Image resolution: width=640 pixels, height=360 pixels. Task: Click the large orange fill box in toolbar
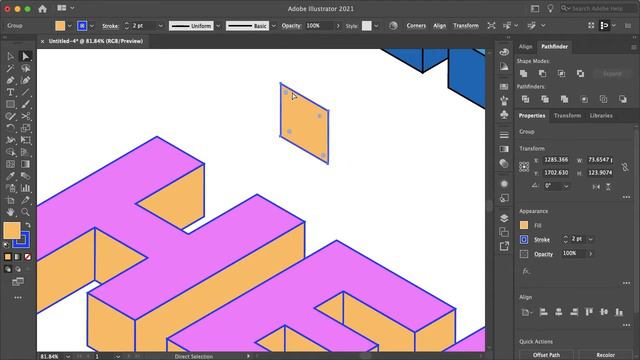coord(12,231)
